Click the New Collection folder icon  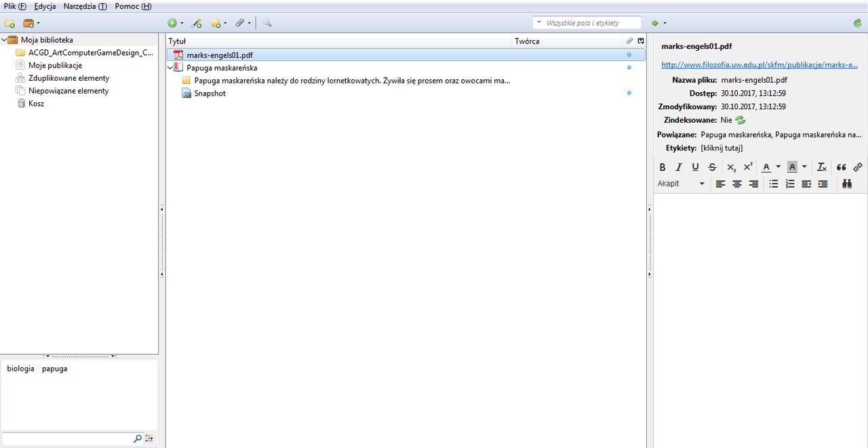[9, 23]
